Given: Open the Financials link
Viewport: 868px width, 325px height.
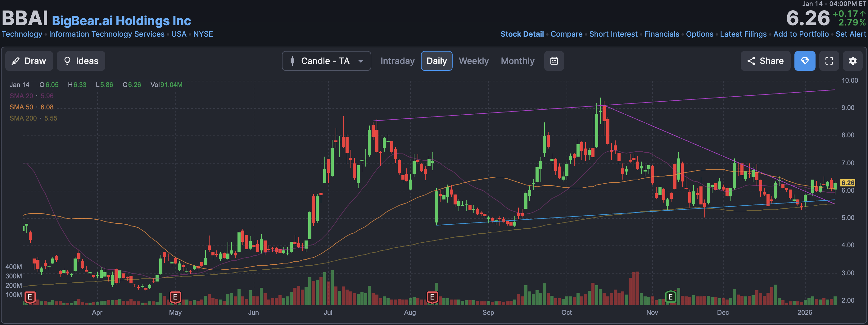Looking at the screenshot, I should click(x=662, y=34).
